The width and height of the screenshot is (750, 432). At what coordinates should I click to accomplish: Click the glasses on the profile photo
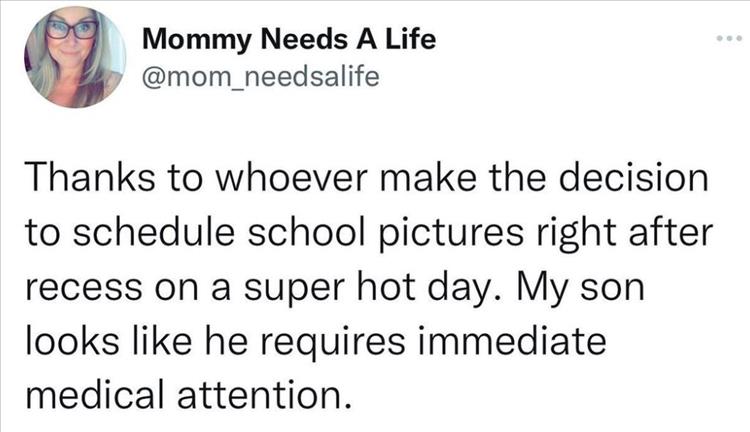pos(73,29)
